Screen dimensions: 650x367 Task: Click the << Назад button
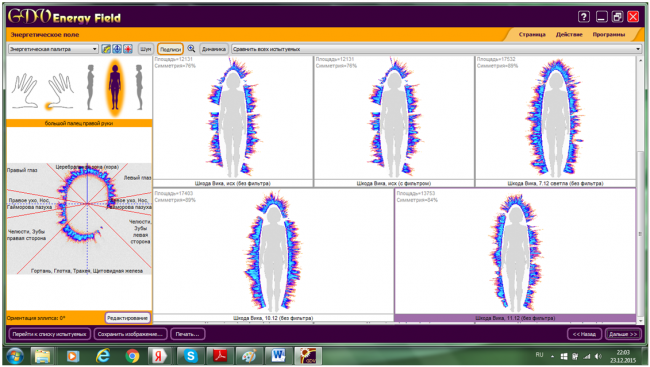(584, 334)
